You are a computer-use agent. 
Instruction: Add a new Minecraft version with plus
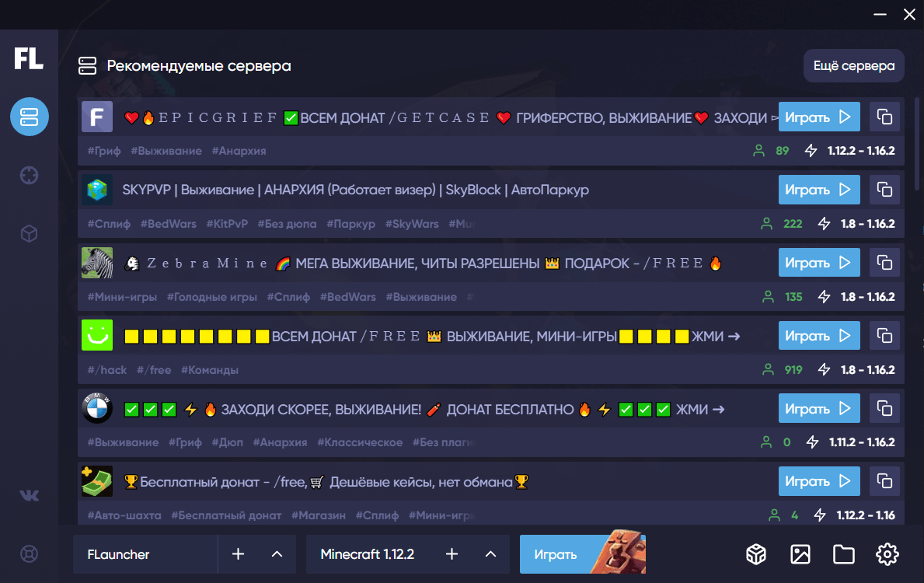click(x=452, y=554)
